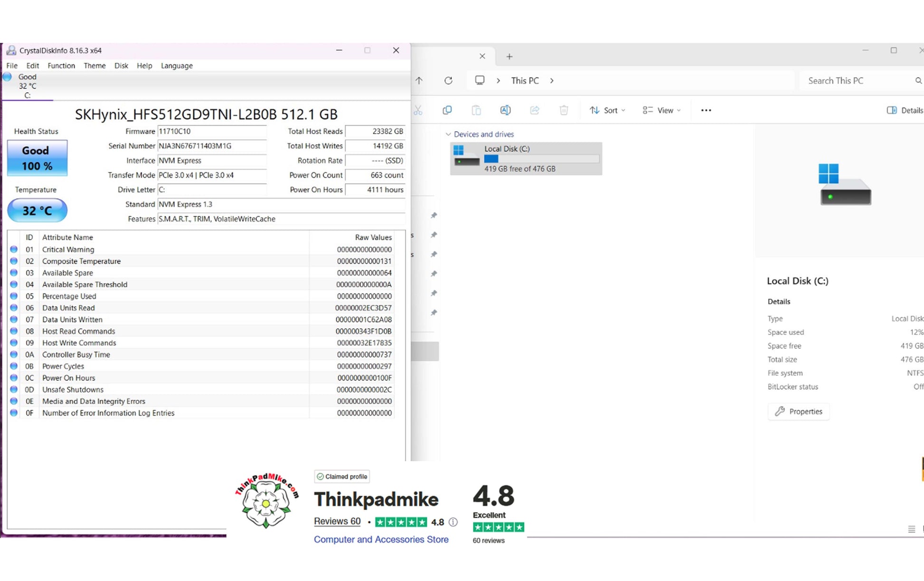Click the Paste clipboard icon

click(x=476, y=110)
